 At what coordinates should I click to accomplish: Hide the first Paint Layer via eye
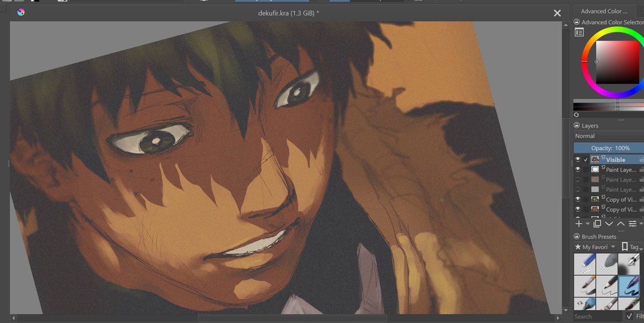point(578,169)
